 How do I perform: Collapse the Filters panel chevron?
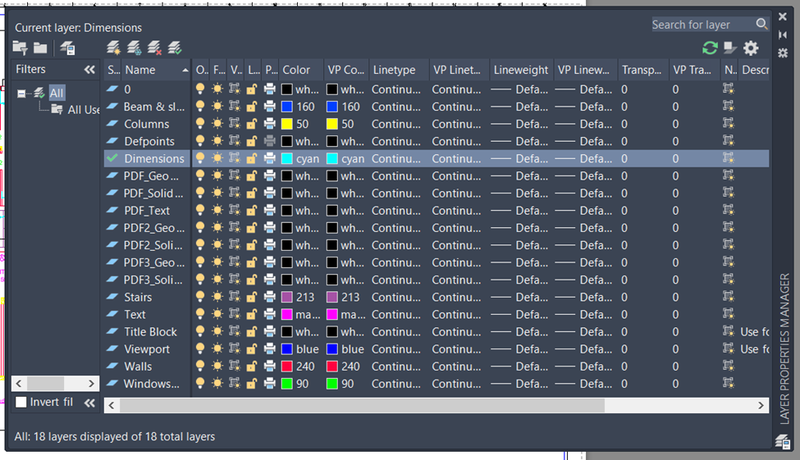point(89,69)
